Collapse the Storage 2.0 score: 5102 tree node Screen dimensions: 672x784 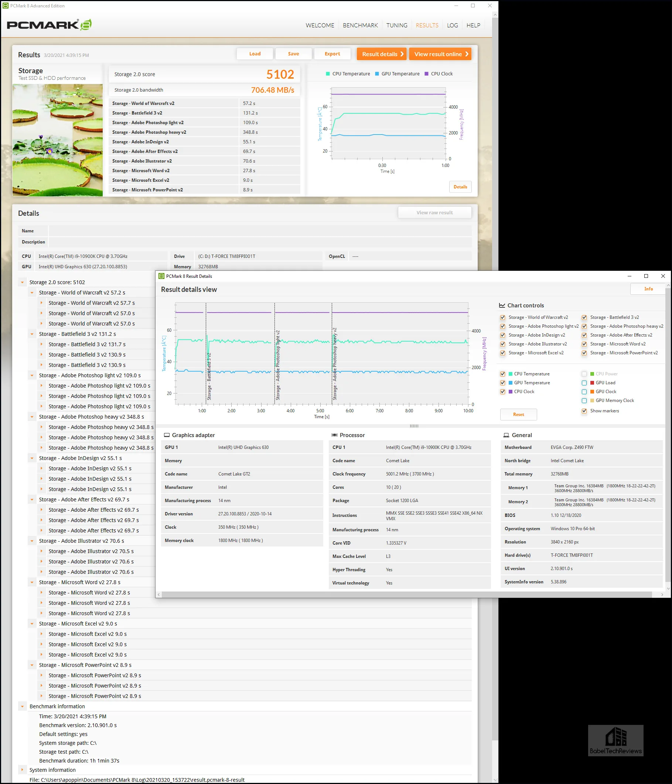(x=22, y=282)
